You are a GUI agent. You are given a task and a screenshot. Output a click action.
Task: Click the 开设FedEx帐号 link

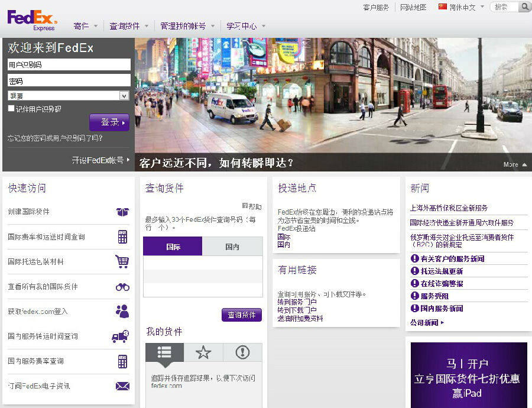coord(100,160)
